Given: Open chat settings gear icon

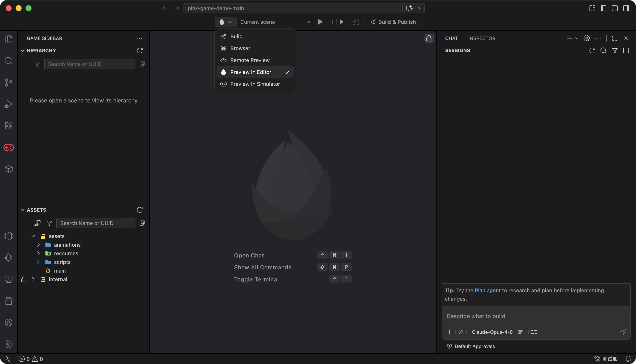Looking at the screenshot, I should click(586, 38).
